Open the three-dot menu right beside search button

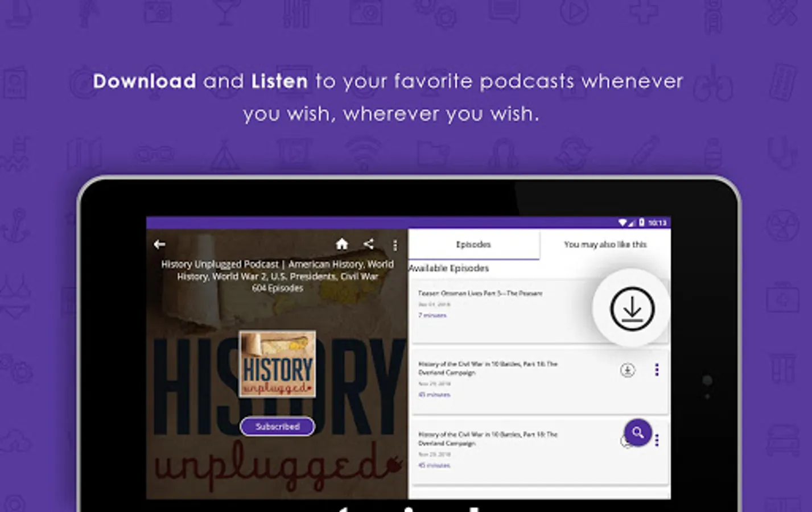click(x=657, y=440)
